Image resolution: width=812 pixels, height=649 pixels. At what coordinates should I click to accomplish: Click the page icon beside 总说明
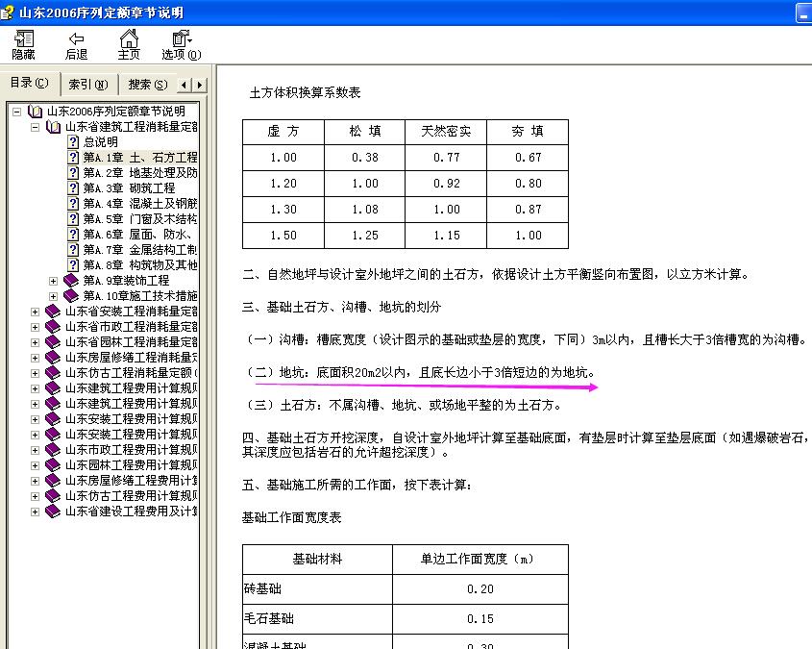coord(74,142)
